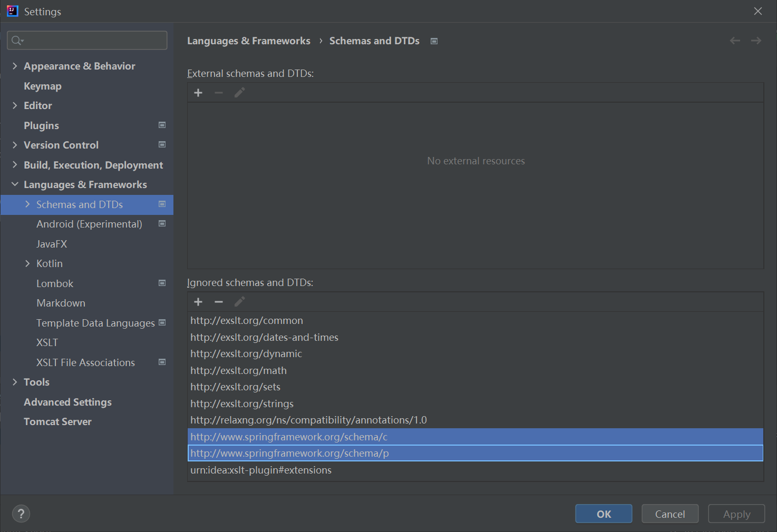Image resolution: width=777 pixels, height=532 pixels.
Task: Click OK to confirm settings
Action: click(604, 514)
